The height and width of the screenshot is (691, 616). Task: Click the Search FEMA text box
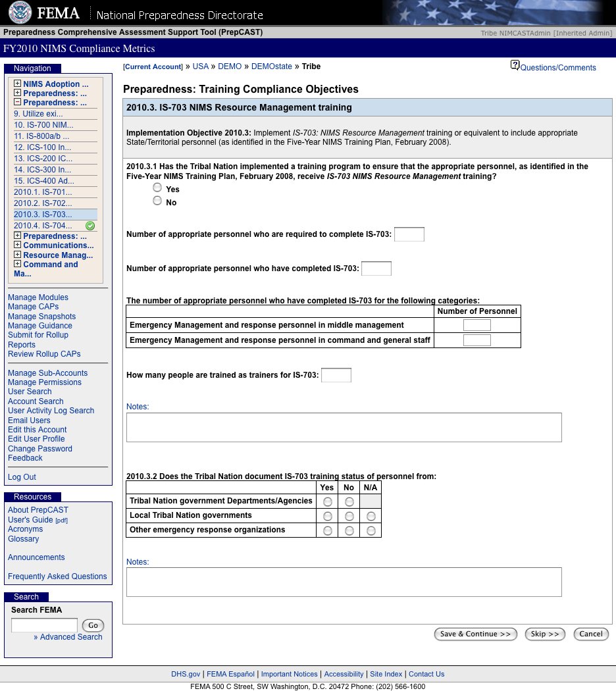pyautogui.click(x=45, y=625)
